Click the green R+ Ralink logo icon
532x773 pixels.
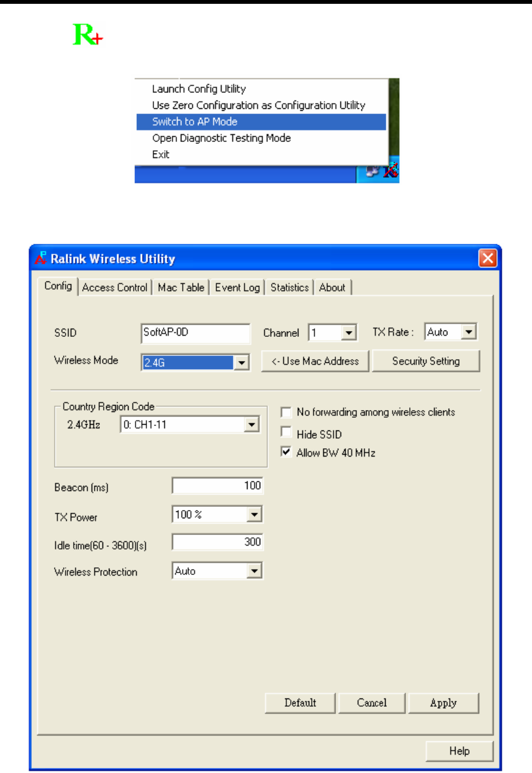[88, 34]
